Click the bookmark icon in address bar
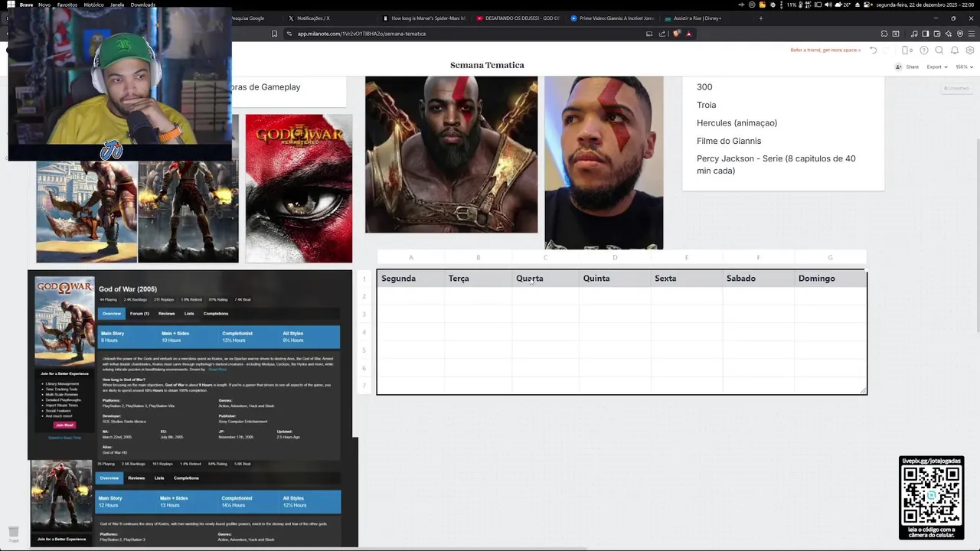This screenshot has height=551, width=980. 275,34
